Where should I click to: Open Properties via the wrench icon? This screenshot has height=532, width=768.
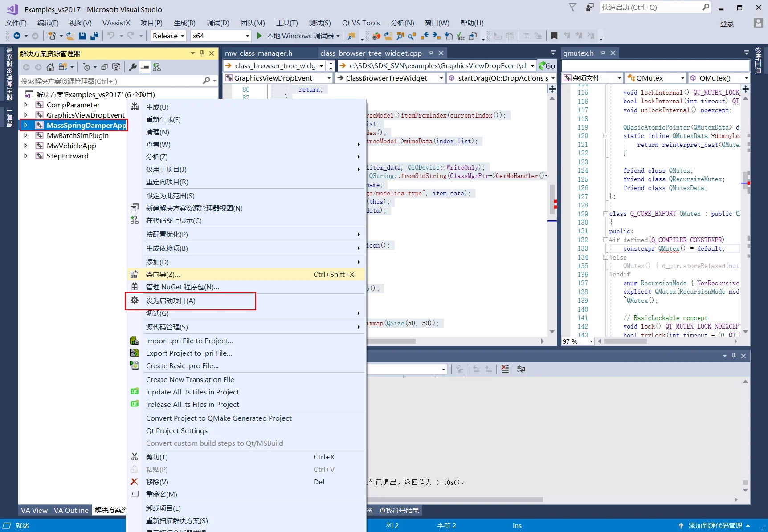[x=132, y=67]
